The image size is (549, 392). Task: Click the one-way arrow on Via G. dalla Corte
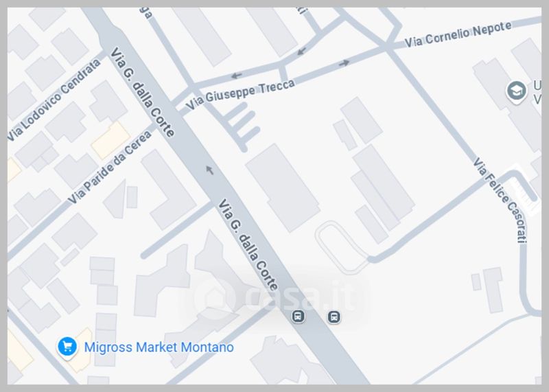coord(210,170)
